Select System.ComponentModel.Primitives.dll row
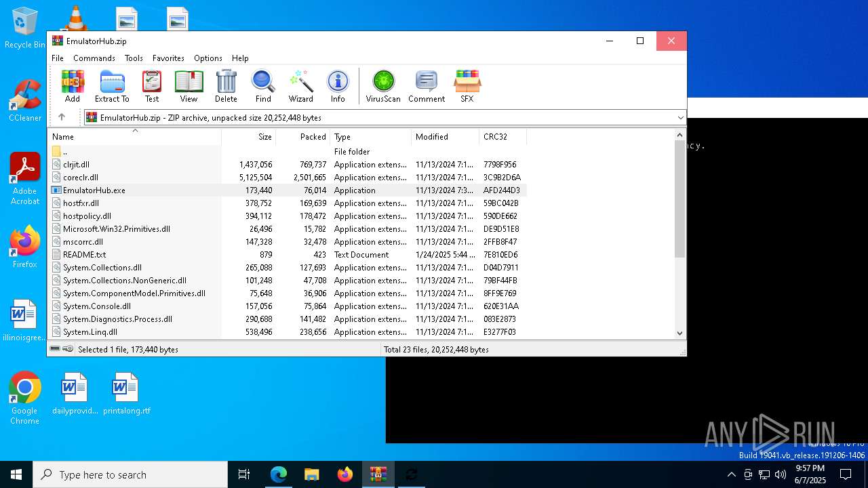 tap(288, 293)
